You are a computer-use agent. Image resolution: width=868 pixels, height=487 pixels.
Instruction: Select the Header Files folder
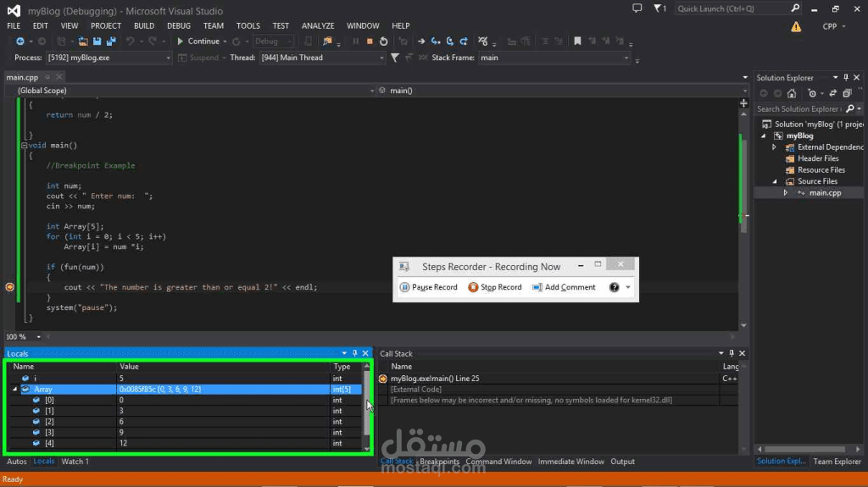pyautogui.click(x=818, y=159)
